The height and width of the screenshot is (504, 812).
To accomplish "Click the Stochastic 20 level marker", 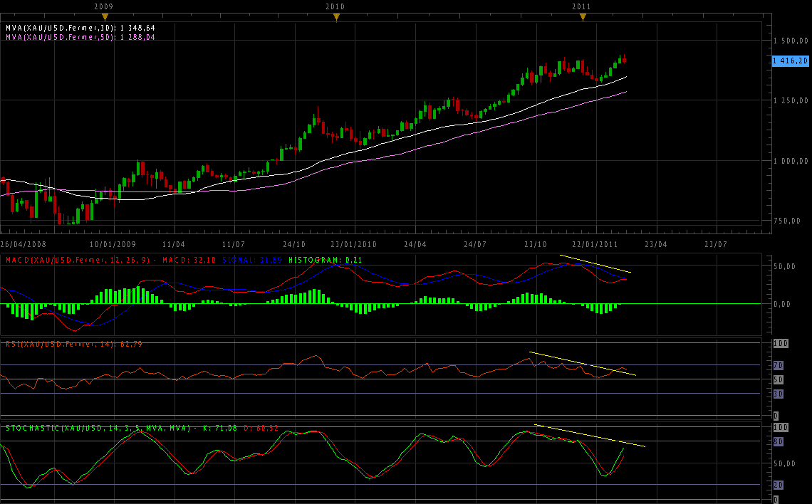I will (x=779, y=485).
